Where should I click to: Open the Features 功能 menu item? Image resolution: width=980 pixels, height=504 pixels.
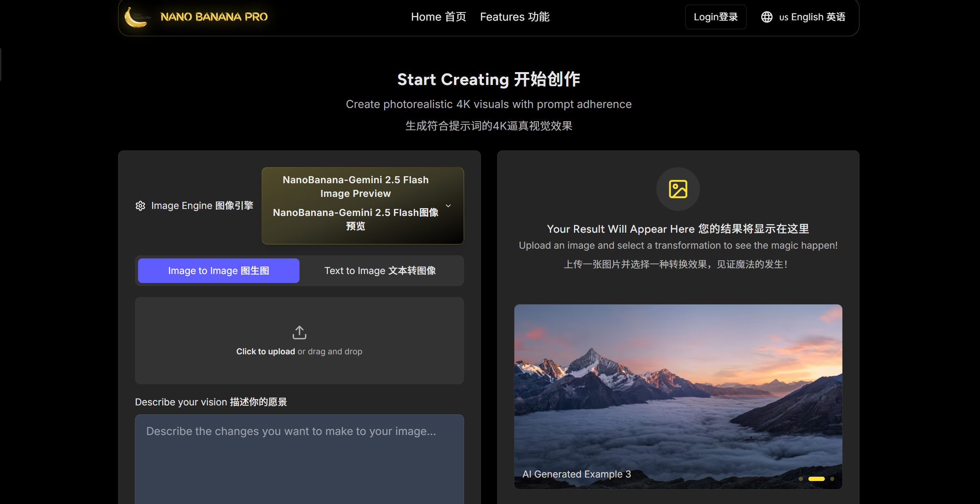pyautogui.click(x=514, y=17)
